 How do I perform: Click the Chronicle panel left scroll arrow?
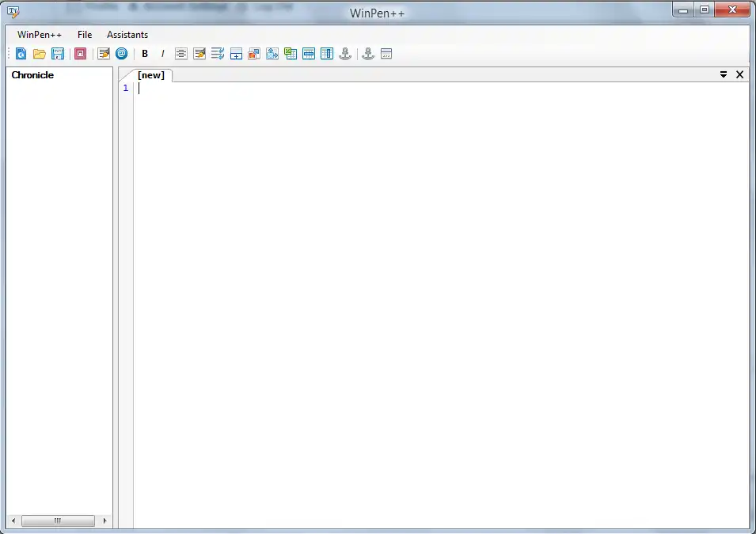[x=13, y=521]
